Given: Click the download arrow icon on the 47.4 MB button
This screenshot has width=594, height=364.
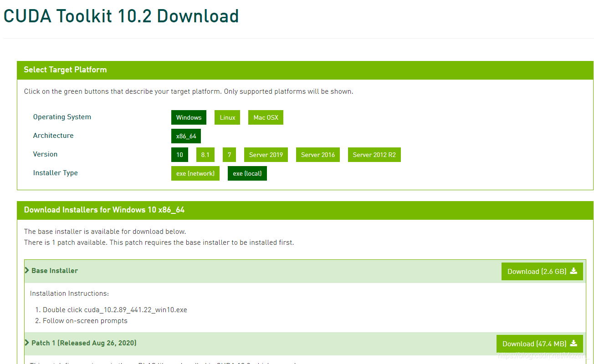Looking at the screenshot, I should 574,343.
